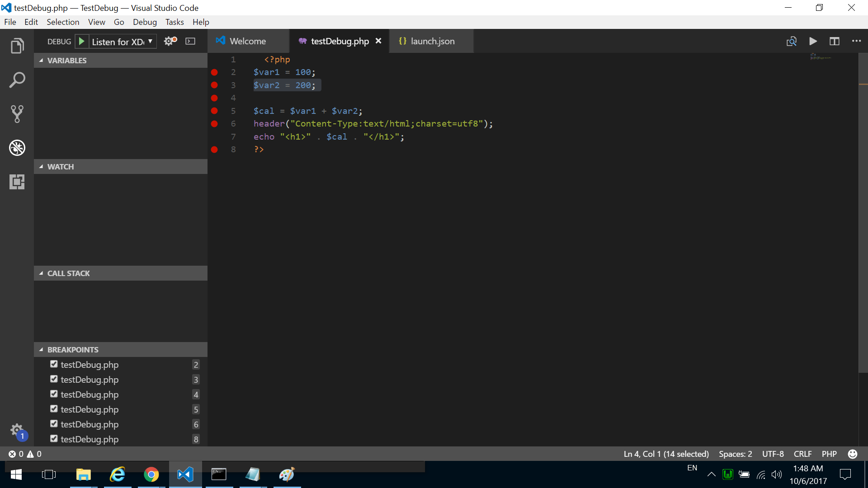This screenshot has width=868, height=488.
Task: Close the testDebug.php tab
Action: (378, 41)
